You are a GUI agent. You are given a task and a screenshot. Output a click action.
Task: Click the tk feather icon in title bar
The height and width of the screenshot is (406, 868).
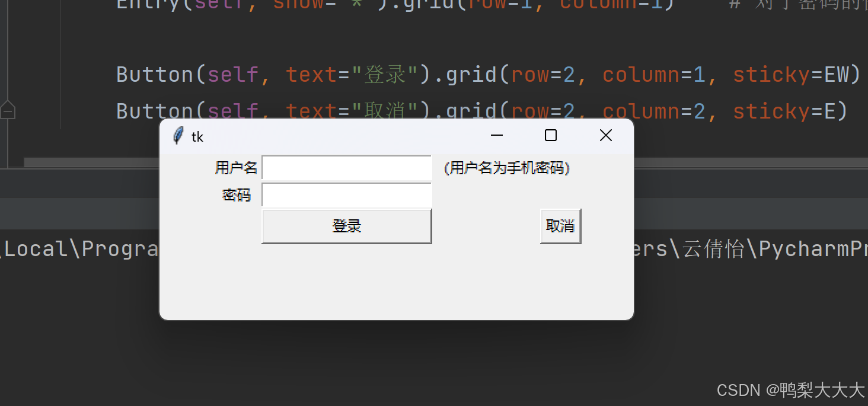[177, 136]
